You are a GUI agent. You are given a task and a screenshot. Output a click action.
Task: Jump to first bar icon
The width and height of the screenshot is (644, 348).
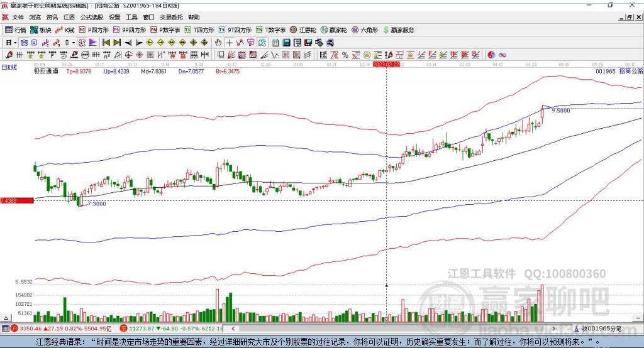[x=106, y=43]
